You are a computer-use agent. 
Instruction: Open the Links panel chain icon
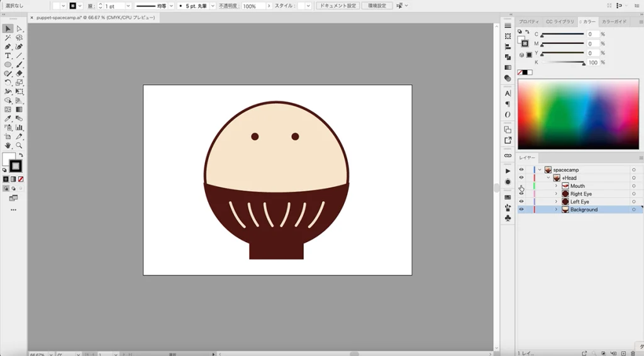pyautogui.click(x=508, y=155)
